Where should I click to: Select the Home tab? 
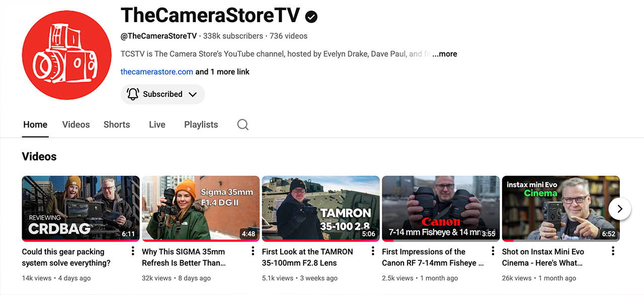coord(35,125)
